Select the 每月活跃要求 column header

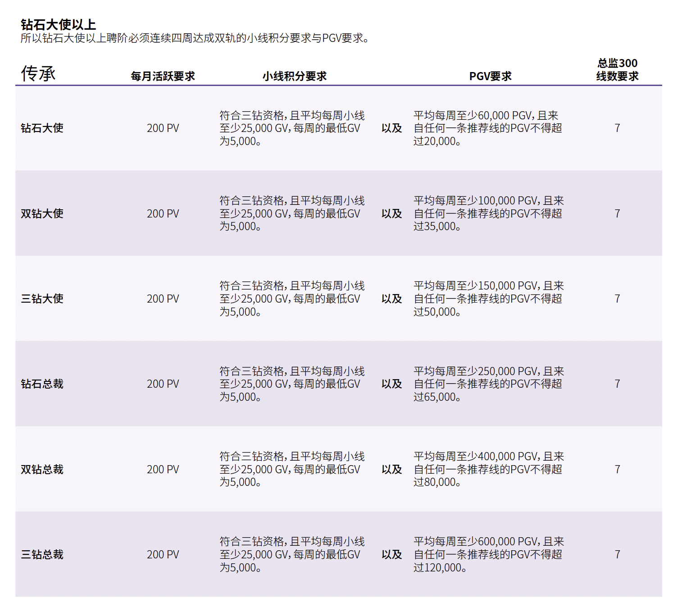click(x=163, y=76)
